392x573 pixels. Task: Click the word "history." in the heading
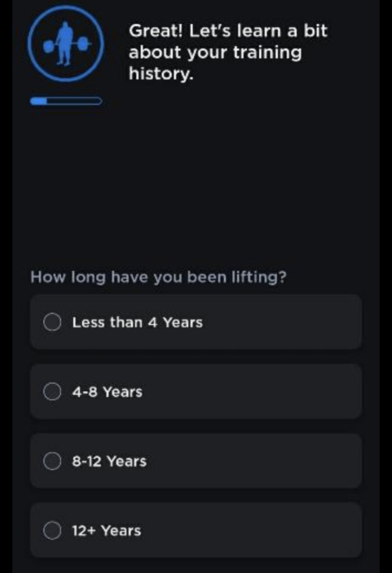[x=160, y=73]
